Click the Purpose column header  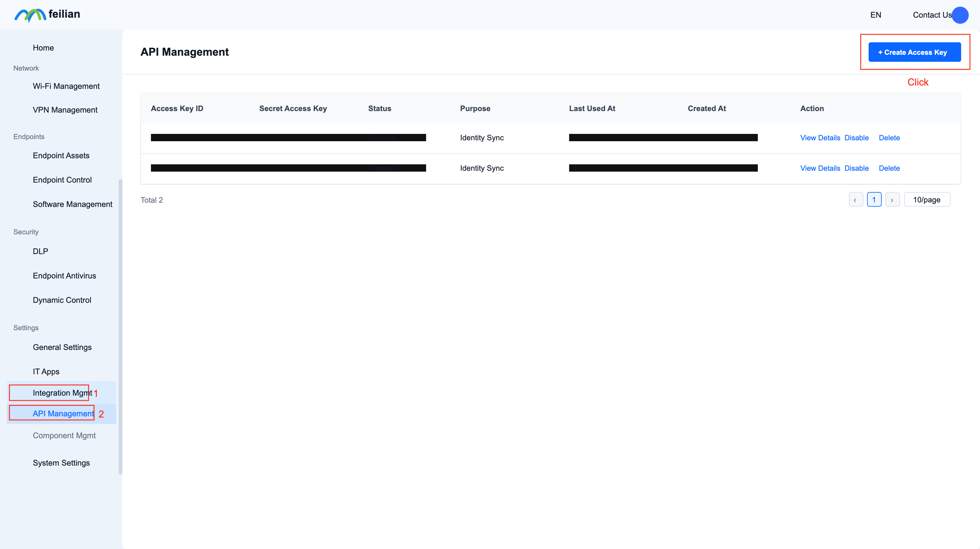[x=475, y=108]
